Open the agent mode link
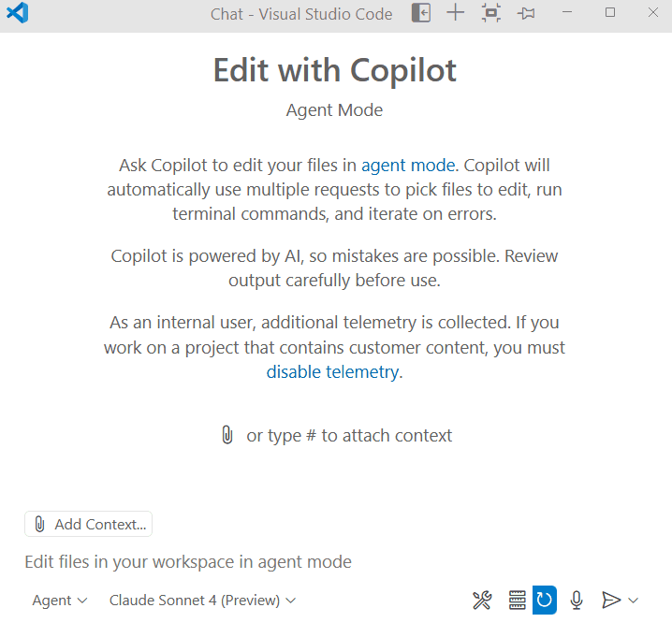This screenshot has width=672, height=637. 408,166
